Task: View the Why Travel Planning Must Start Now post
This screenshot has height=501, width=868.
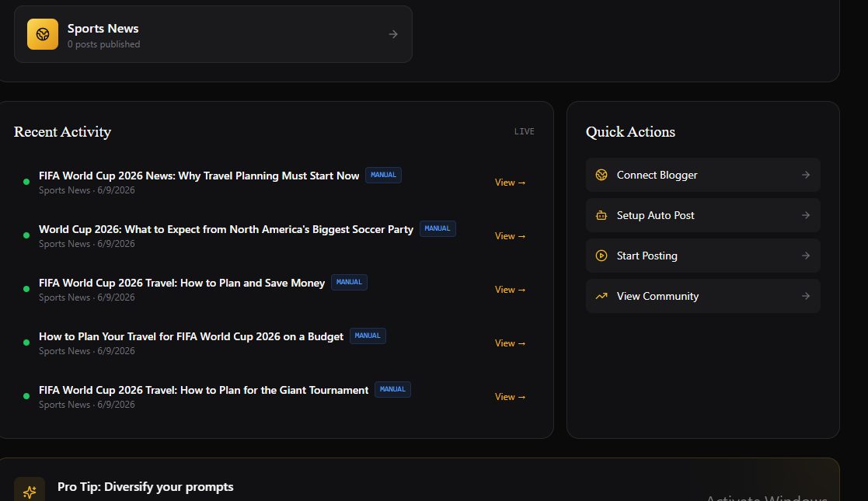Action: (510, 182)
